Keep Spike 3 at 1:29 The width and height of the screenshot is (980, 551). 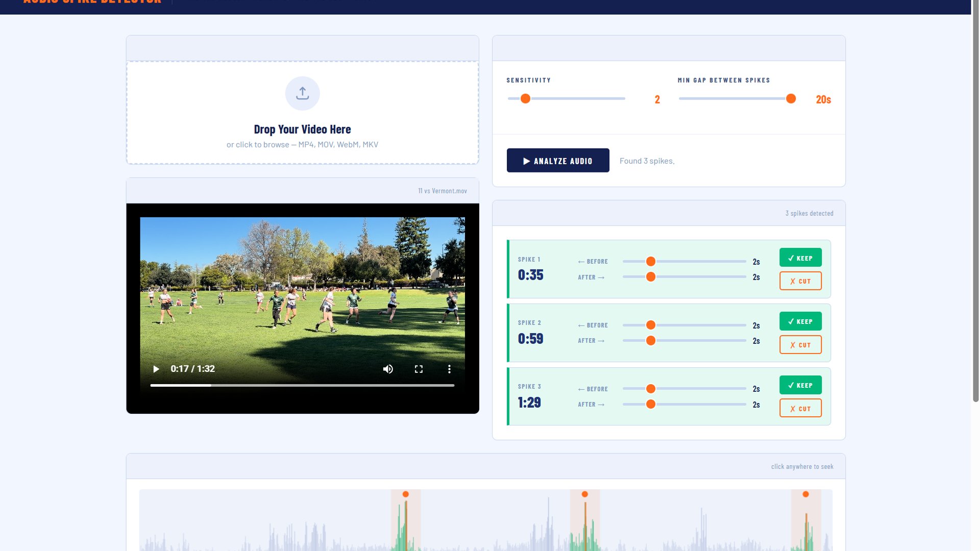(800, 385)
